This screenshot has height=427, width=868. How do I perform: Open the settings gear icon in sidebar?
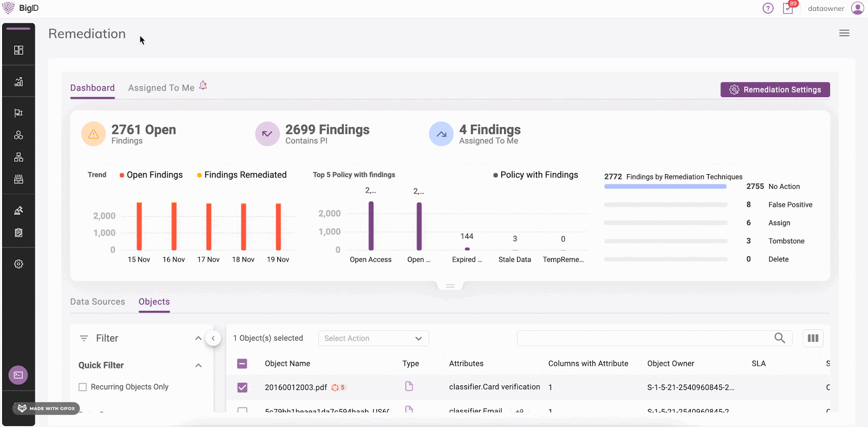pyautogui.click(x=18, y=264)
